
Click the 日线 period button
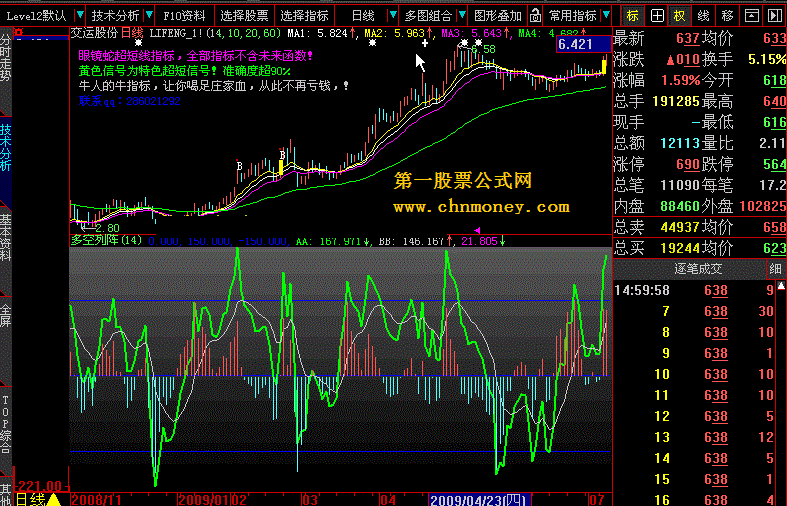coord(363,16)
